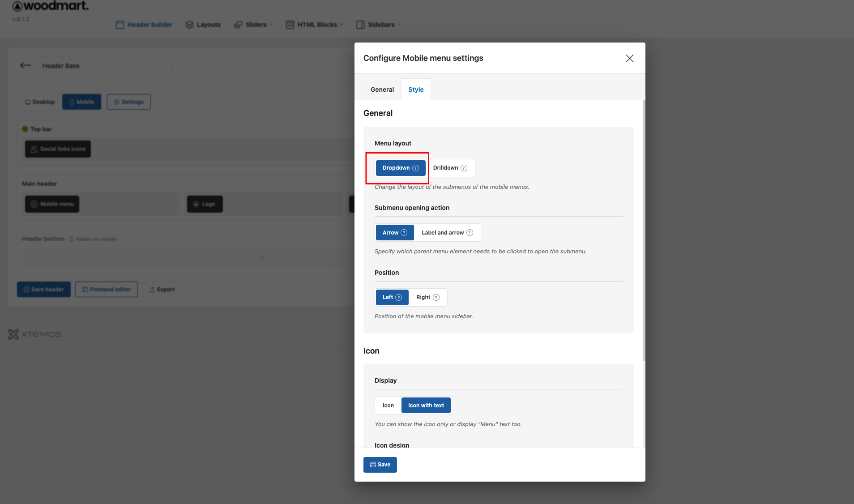Click the Sidebars icon
This screenshot has width=854, height=504.
(x=360, y=25)
